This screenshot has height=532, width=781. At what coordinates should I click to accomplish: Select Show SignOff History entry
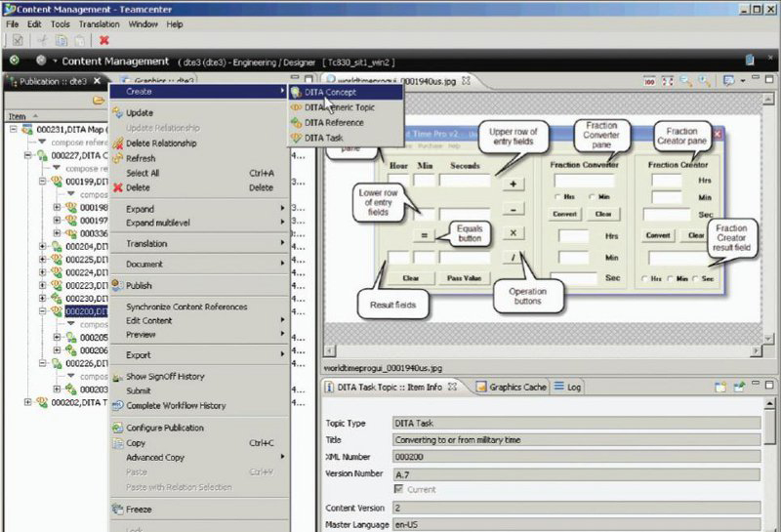point(199,377)
